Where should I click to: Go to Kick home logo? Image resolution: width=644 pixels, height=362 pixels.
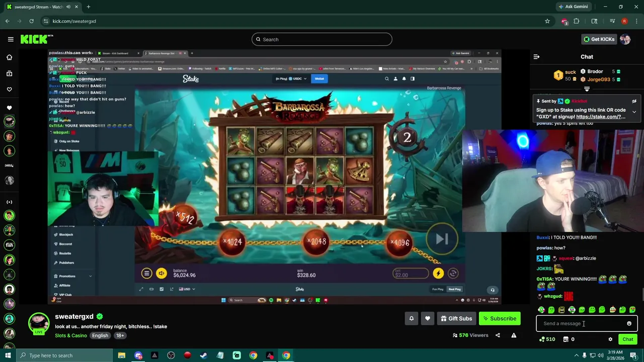pos(36,39)
